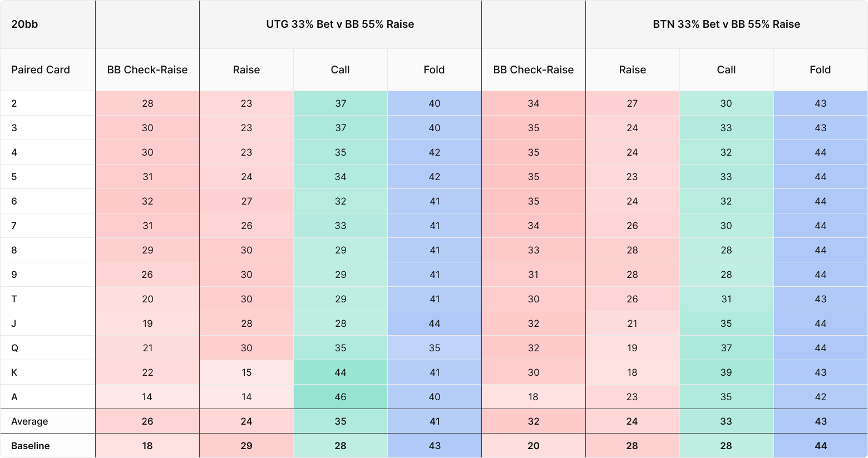Select the Baseline row label
This screenshot has height=458, width=868.
click(30, 446)
